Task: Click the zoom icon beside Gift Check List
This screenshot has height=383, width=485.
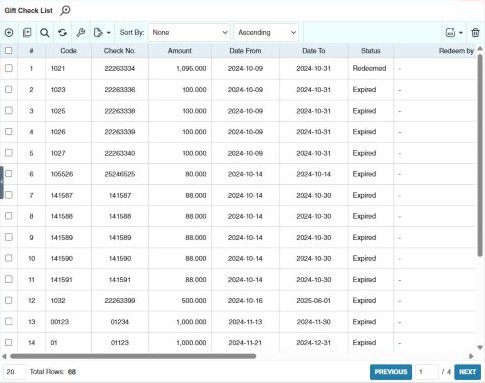Action: pos(65,10)
